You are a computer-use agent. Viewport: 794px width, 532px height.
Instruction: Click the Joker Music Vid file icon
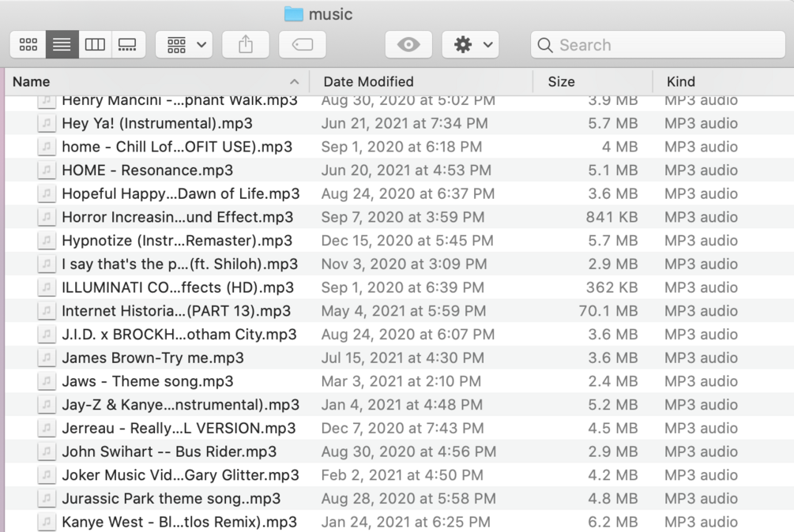pos(47,474)
